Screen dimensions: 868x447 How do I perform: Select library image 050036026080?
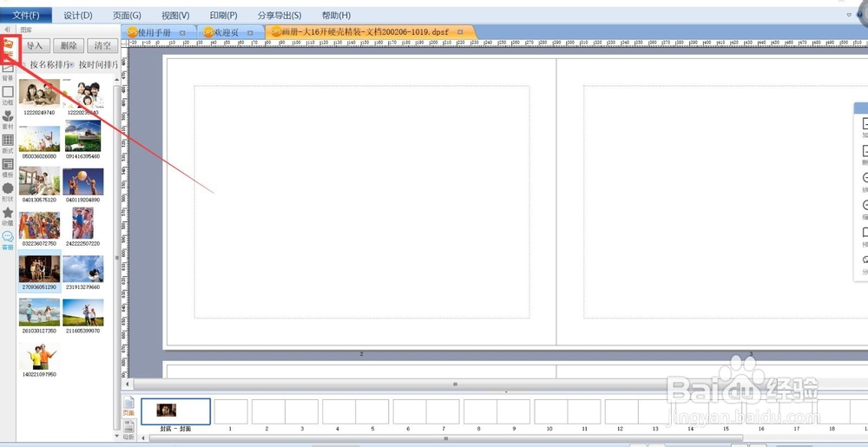tap(39, 141)
